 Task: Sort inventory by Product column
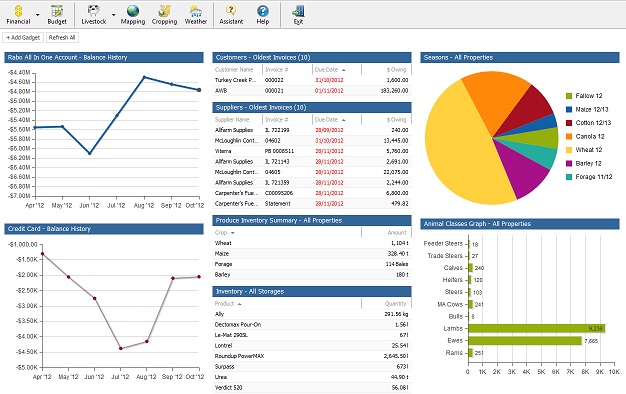287,303
